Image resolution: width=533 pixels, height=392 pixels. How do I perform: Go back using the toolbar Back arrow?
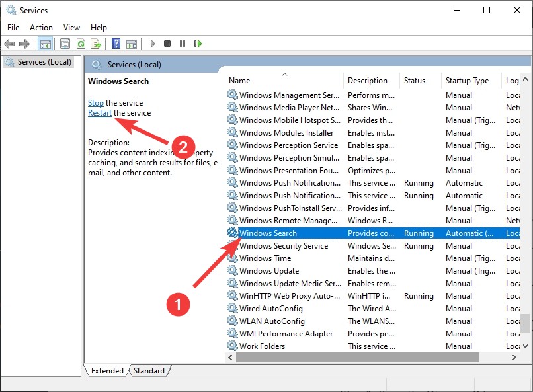click(x=9, y=44)
